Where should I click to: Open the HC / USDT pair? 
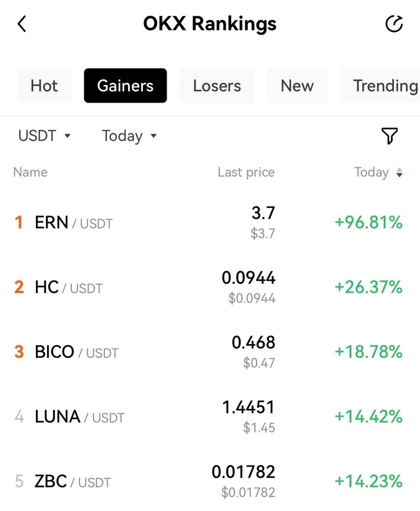click(210, 287)
